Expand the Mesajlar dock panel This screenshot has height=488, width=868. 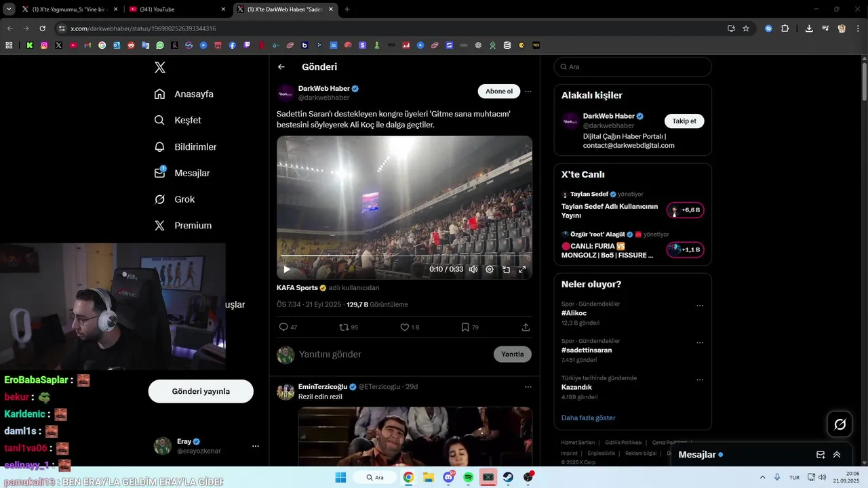tap(837, 455)
